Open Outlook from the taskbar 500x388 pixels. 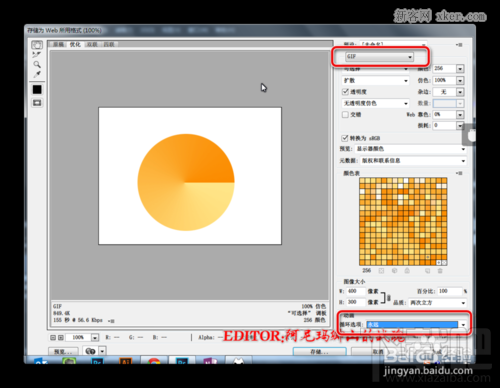40,361
